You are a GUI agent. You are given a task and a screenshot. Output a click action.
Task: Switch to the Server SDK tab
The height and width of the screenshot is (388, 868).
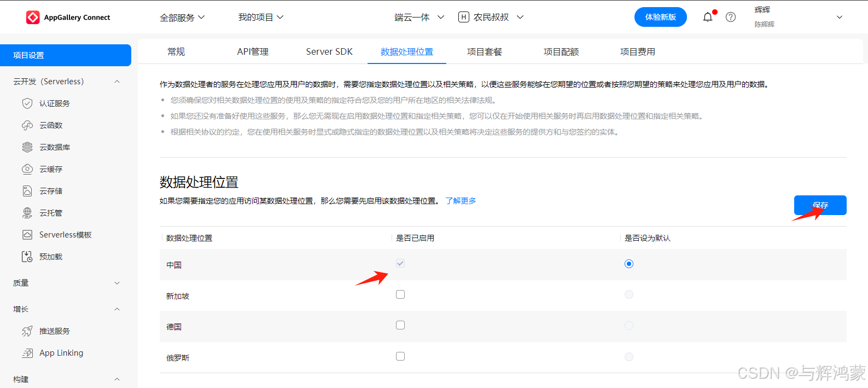tap(329, 51)
